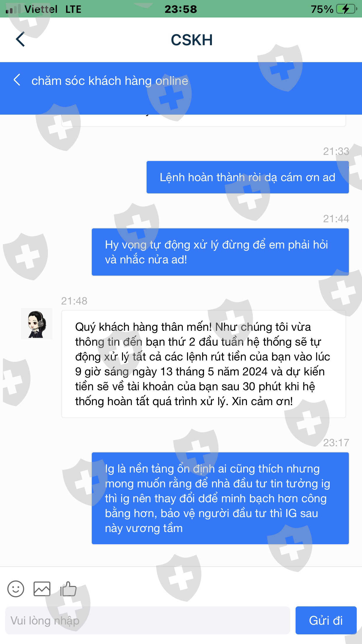Tap the Hy vọng tự động xử lý message
The image size is (362, 644).
click(x=220, y=252)
